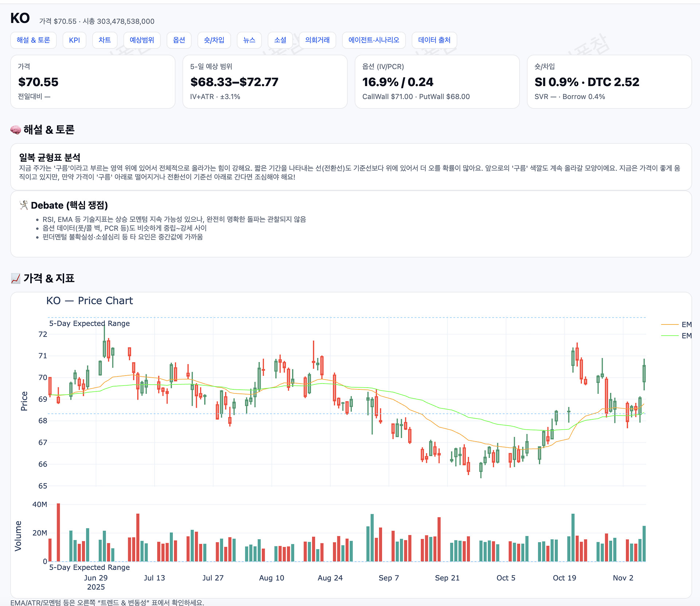This screenshot has height=606, width=700.
Task: Click the 해설 & 토론 navigation pill
Action: 33,40
